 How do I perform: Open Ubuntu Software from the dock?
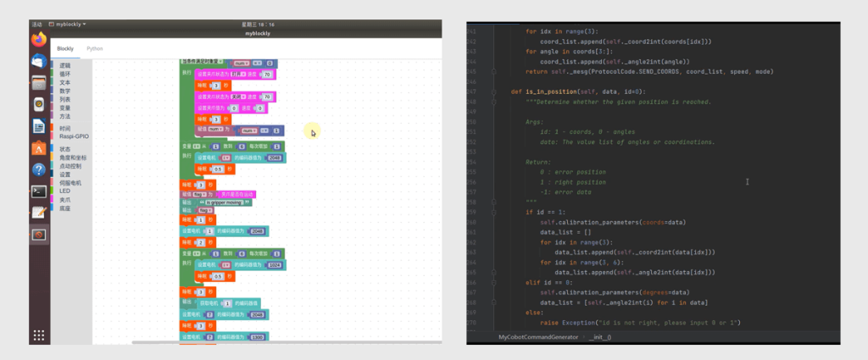pos(38,148)
